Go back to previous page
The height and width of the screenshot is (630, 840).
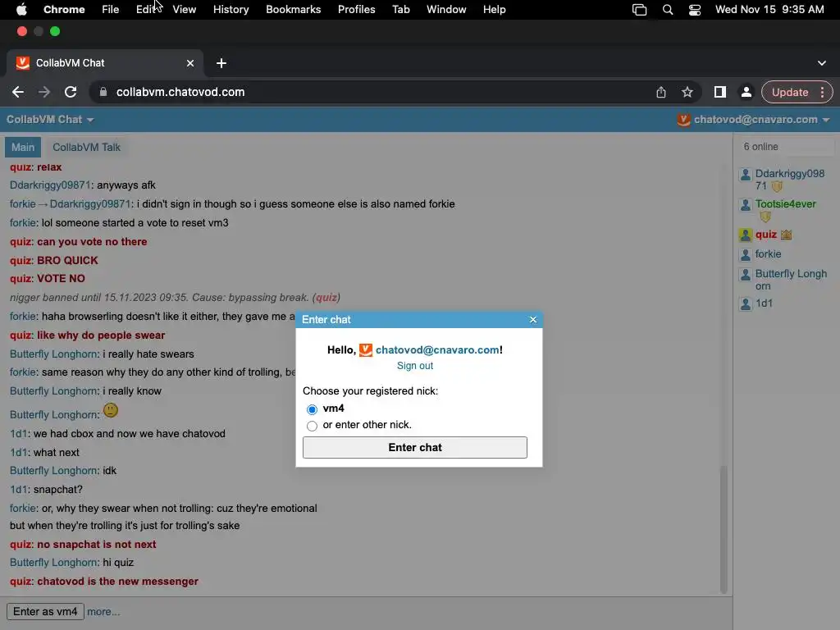point(18,92)
